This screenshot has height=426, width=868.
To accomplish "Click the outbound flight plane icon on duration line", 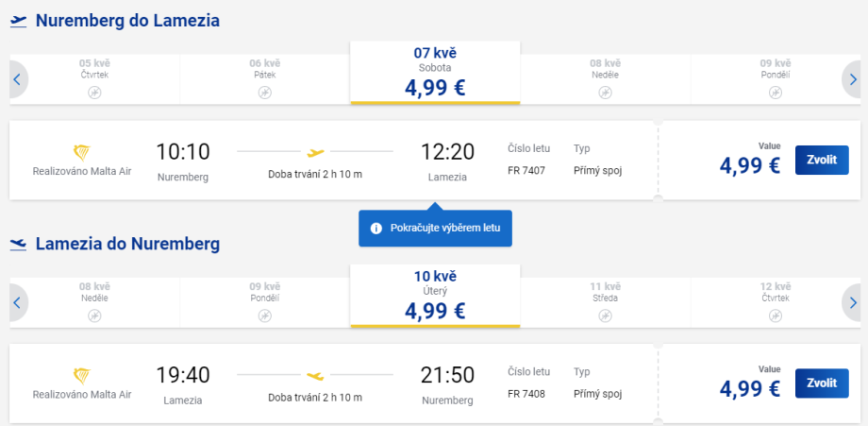I will click(315, 151).
